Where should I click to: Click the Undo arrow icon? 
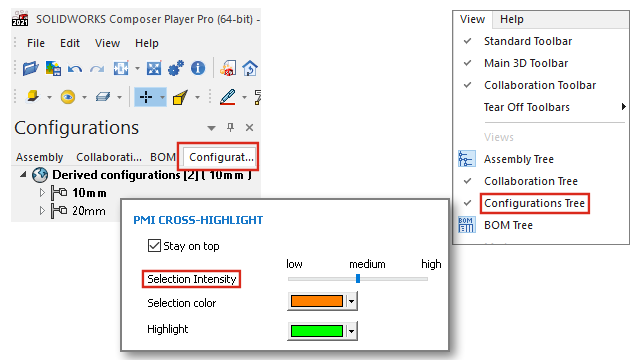75,69
